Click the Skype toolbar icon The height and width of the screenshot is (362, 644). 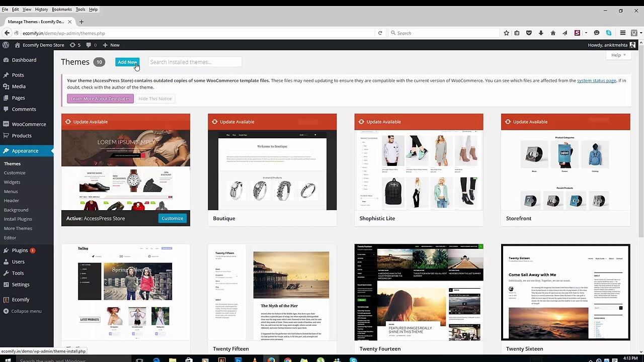tap(609, 33)
